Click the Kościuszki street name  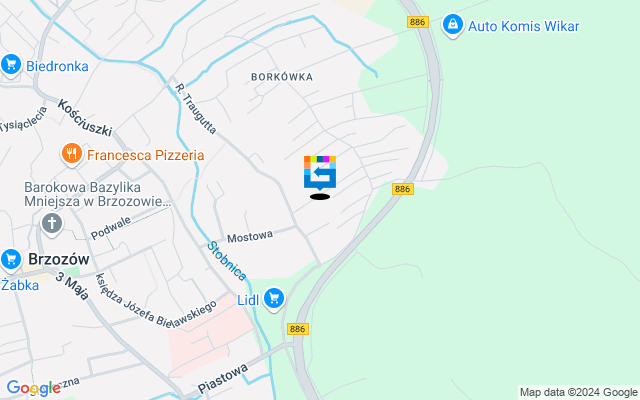click(x=85, y=118)
